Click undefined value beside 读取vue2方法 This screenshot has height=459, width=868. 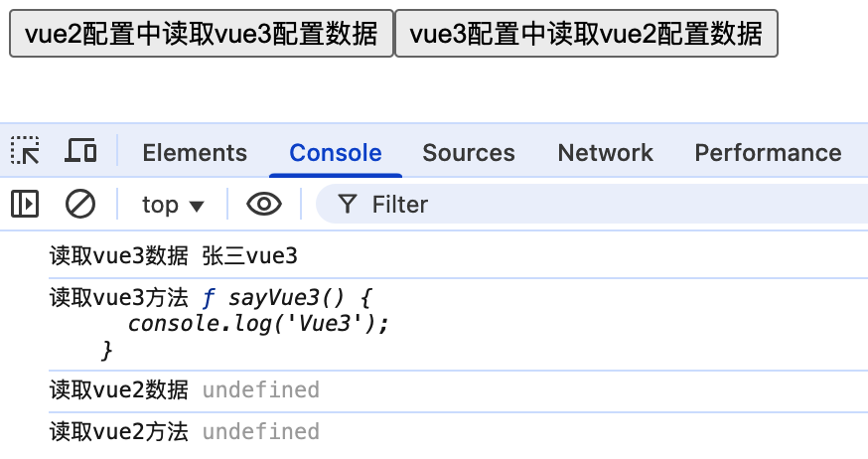point(261,432)
